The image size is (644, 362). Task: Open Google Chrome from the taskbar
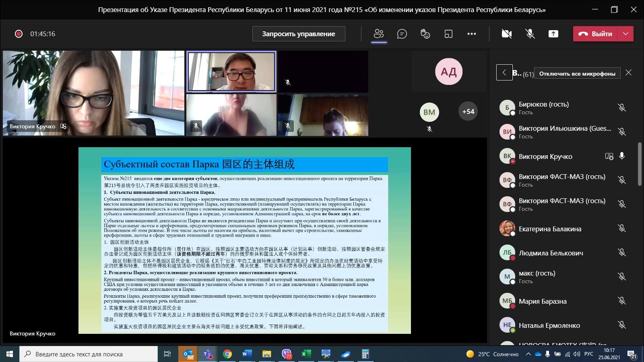click(227, 354)
